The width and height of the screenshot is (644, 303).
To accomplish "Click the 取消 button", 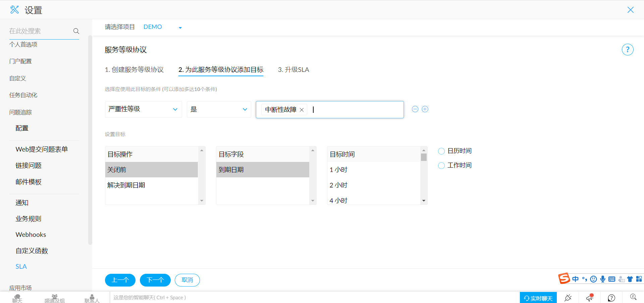I will click(187, 280).
